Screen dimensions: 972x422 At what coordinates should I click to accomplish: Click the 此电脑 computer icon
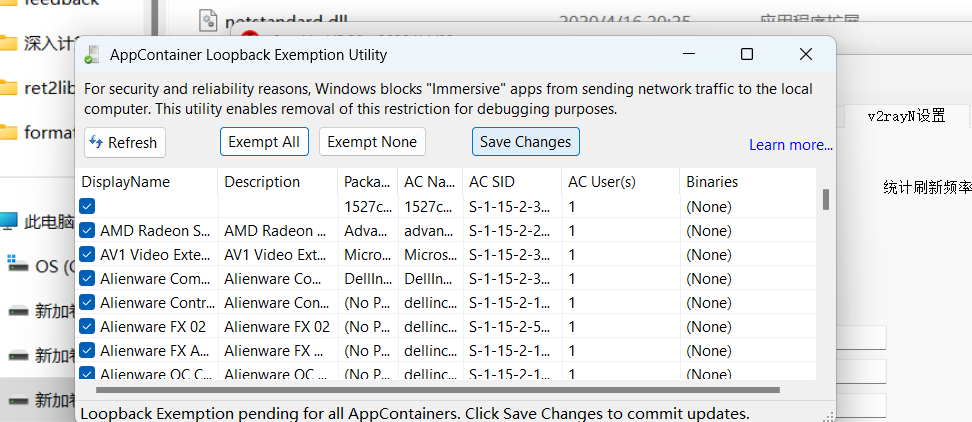(8, 221)
